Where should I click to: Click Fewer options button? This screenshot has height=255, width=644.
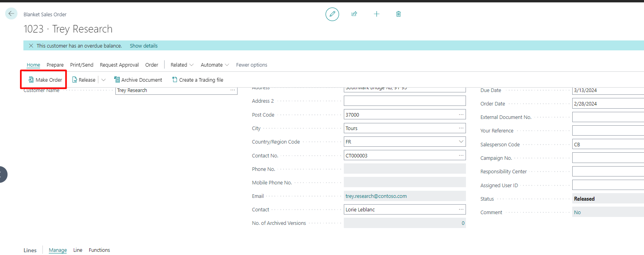251,65
